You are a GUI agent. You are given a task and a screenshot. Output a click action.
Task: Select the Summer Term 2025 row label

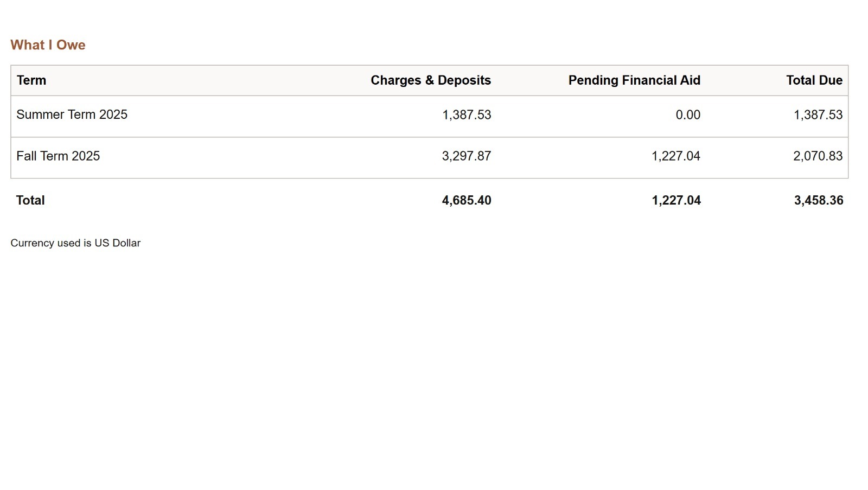[72, 114]
